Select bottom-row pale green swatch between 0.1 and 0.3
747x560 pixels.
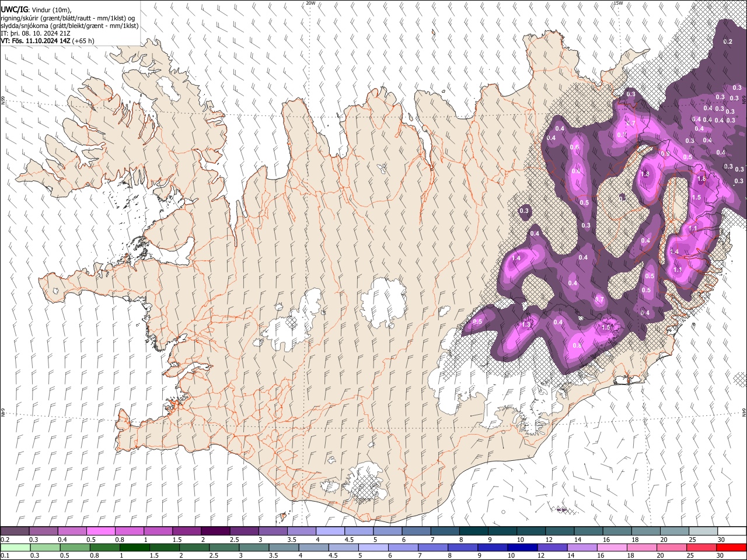(15, 547)
